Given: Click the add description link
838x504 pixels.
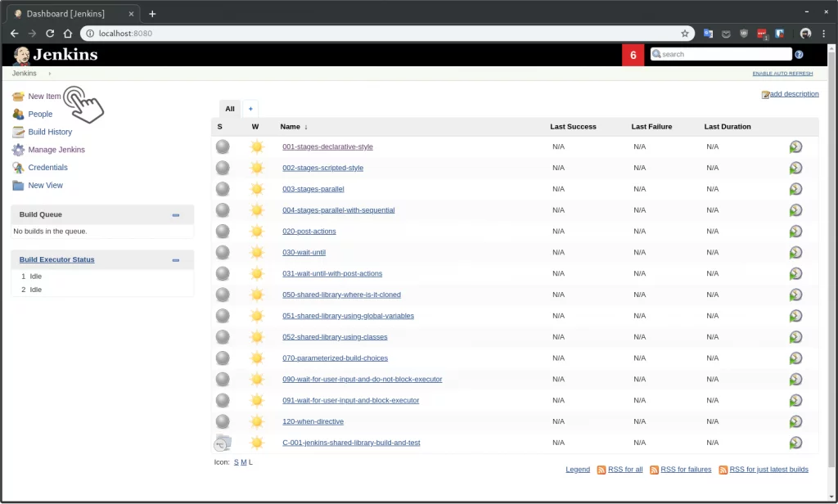Looking at the screenshot, I should (794, 94).
